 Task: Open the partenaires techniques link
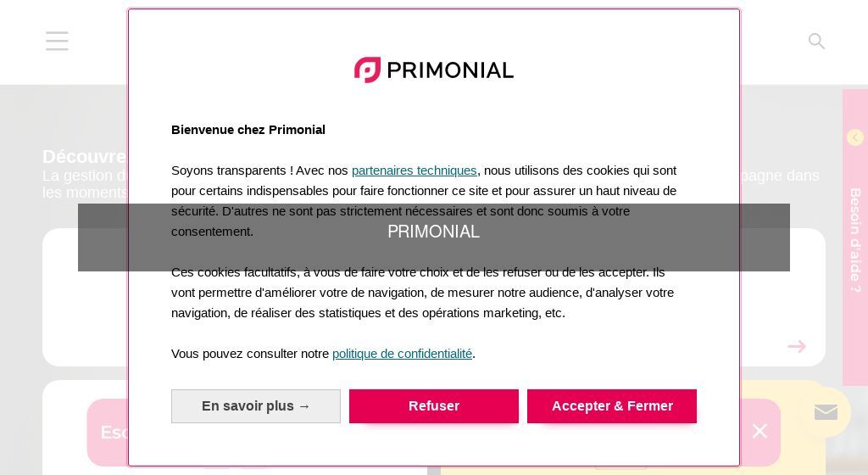[x=414, y=170]
